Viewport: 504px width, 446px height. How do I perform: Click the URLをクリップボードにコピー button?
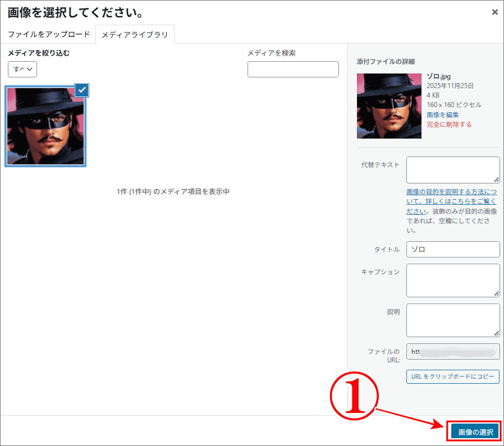pos(452,376)
